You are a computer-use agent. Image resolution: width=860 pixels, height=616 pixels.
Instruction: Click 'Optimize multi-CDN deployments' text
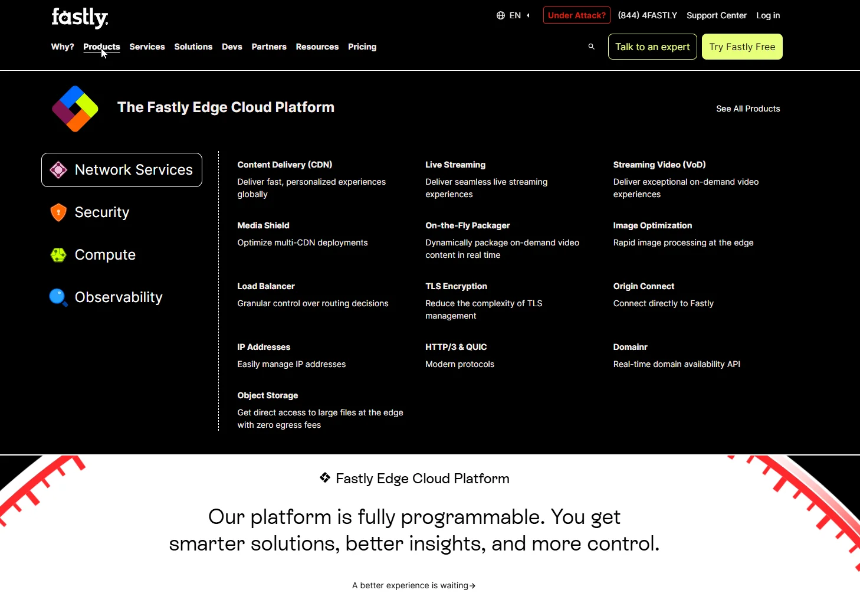point(303,243)
